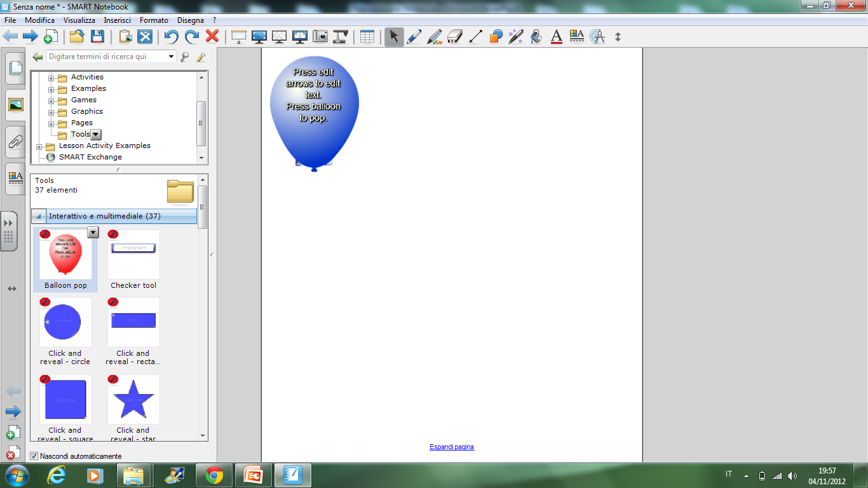Collapse the Interattivo e multimediale category

coord(39,216)
